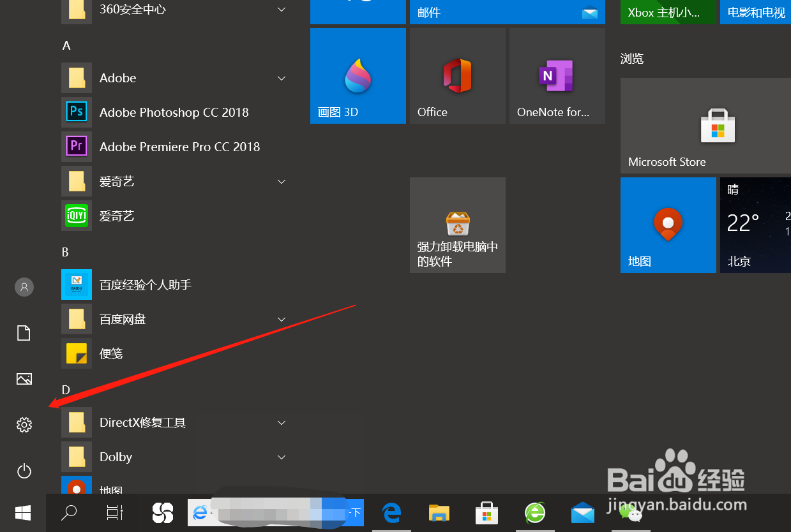The height and width of the screenshot is (532, 791).
Task: Open Microsoft Edge on the taskbar
Action: point(391,512)
